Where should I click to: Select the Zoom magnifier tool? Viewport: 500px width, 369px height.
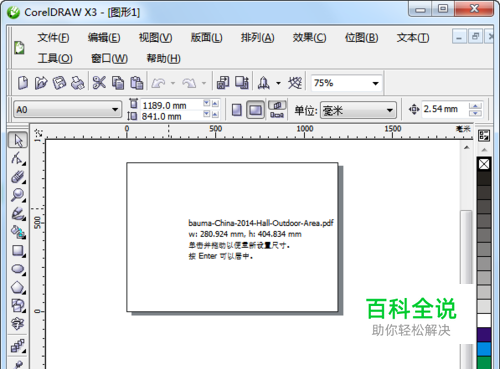point(18,195)
